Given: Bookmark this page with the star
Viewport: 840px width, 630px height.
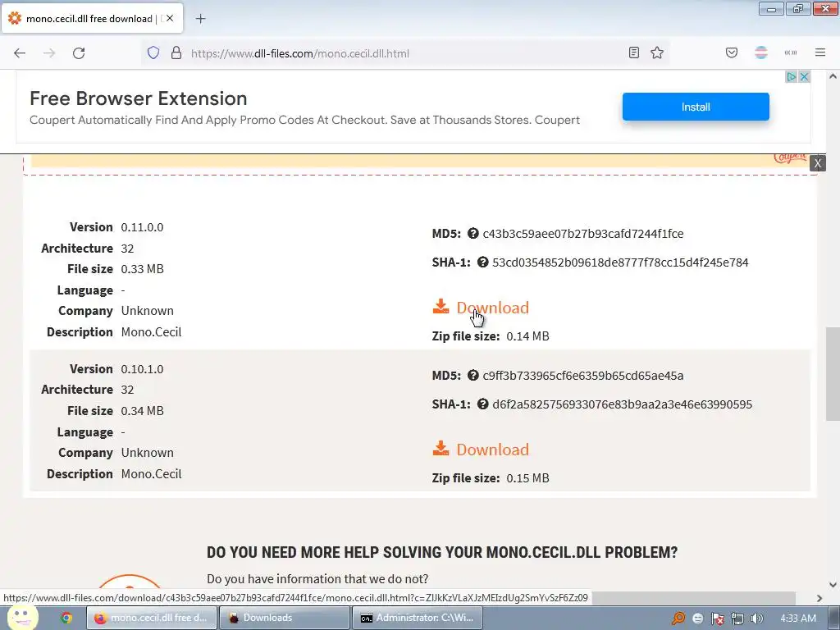Looking at the screenshot, I should click(657, 52).
